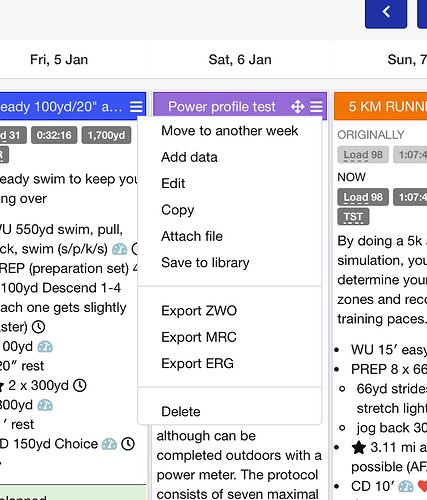Image resolution: width=427 pixels, height=500 pixels.
Task: Open hamburger menu of Power profile test
Action: click(316, 107)
